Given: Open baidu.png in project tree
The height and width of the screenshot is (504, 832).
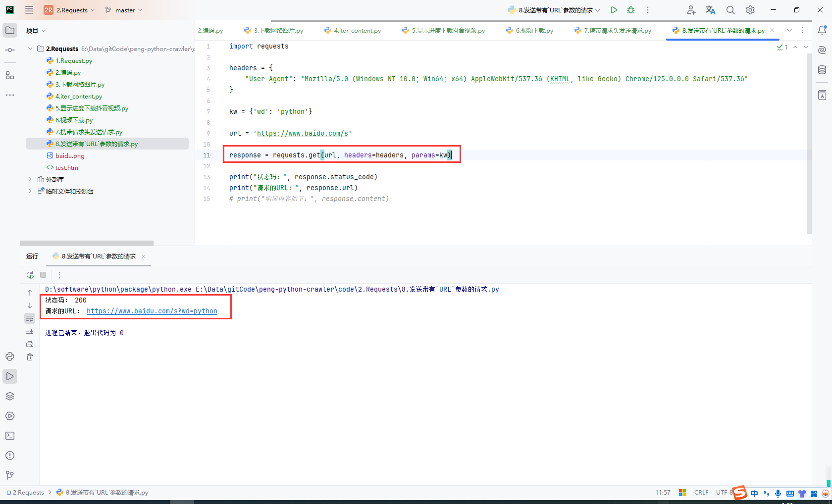Looking at the screenshot, I should pos(70,155).
